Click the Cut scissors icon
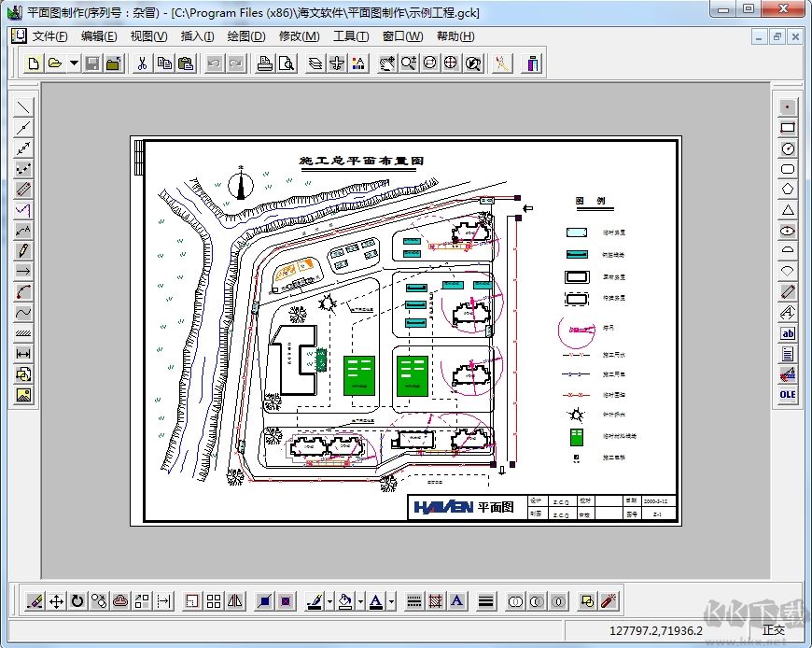Viewport: 812px width, 648px height. [141, 63]
